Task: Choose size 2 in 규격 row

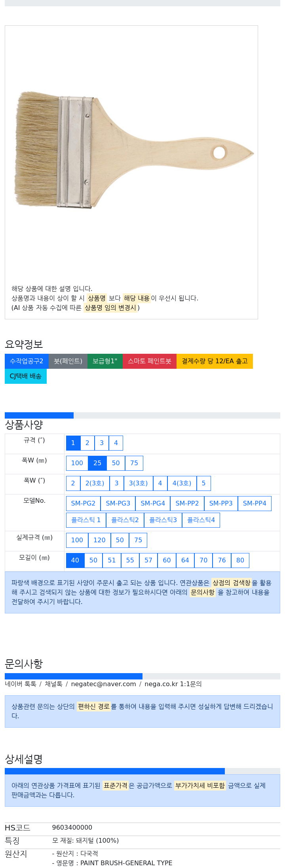Action: (87, 443)
